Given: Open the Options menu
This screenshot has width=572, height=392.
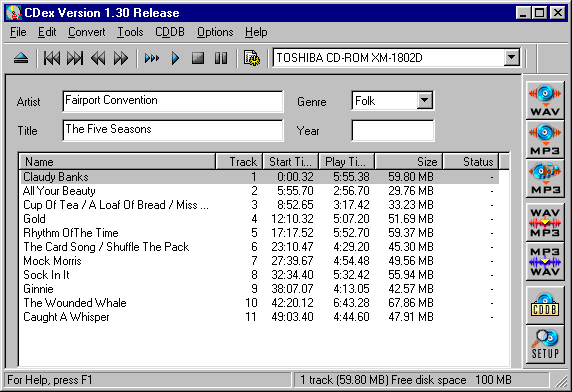Looking at the screenshot, I should point(215,32).
